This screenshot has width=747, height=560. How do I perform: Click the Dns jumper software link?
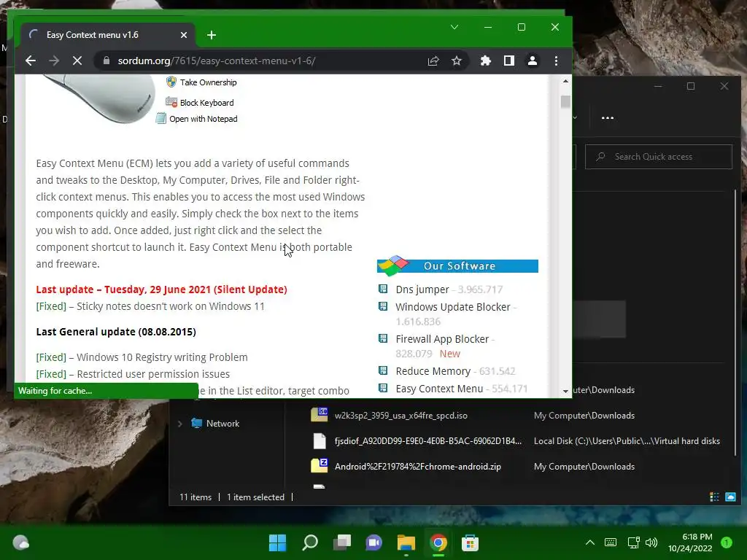click(422, 289)
